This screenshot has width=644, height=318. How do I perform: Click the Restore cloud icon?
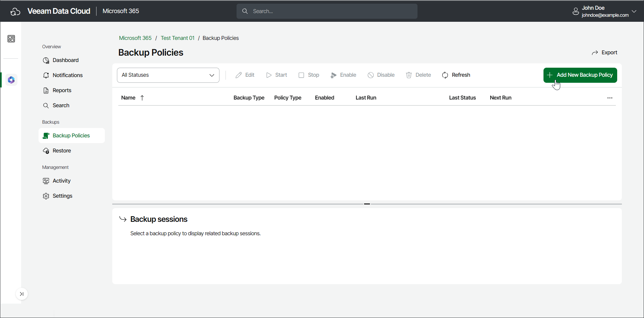tap(46, 151)
